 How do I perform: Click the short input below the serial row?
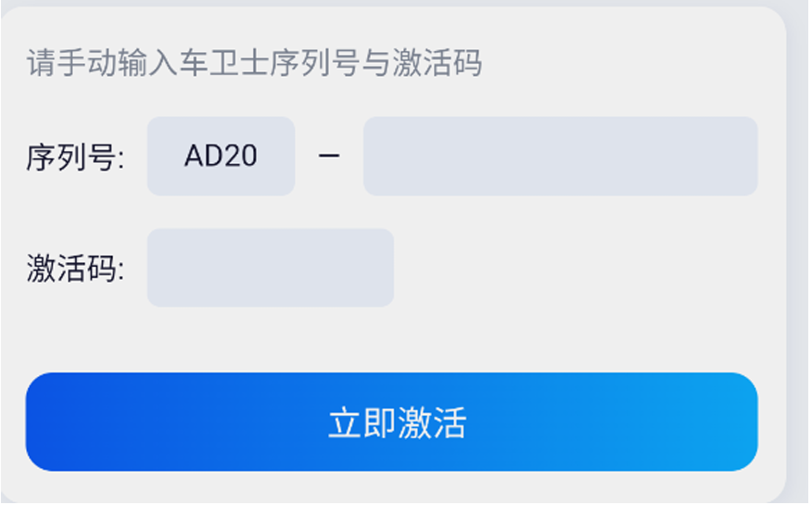pos(270,268)
